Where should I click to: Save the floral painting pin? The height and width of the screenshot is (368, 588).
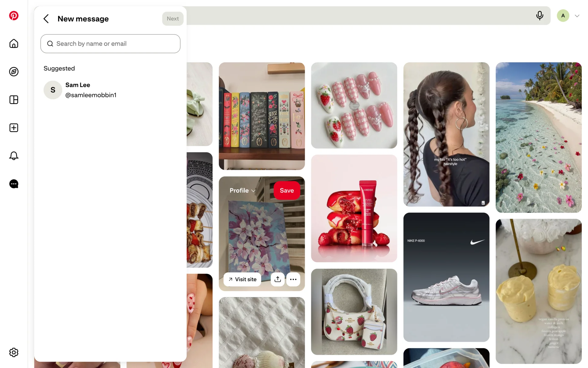(x=287, y=190)
